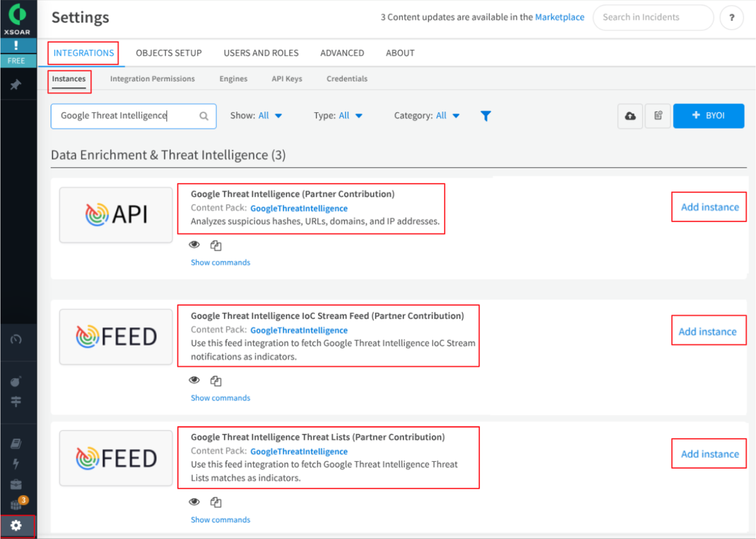Show commands for IoC Stream Feed integration
Image resolution: width=756 pixels, height=539 pixels.
pyautogui.click(x=221, y=398)
